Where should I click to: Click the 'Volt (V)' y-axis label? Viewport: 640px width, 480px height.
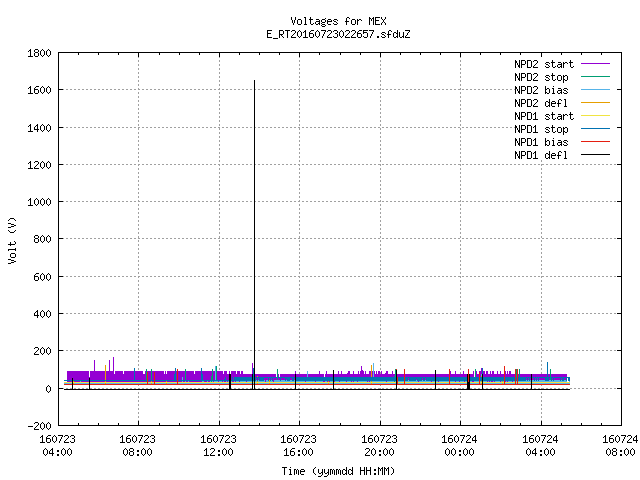pos(13,240)
